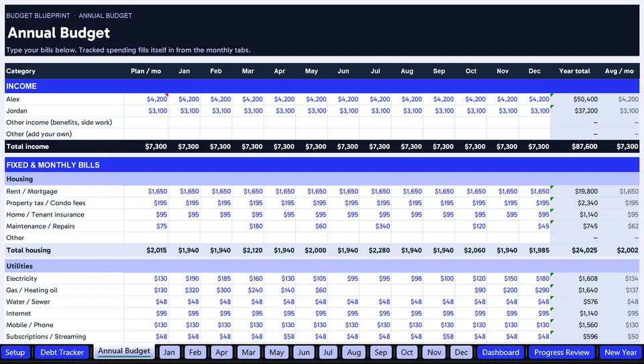
Task: Select the Annual Budget tab
Action: (124, 351)
